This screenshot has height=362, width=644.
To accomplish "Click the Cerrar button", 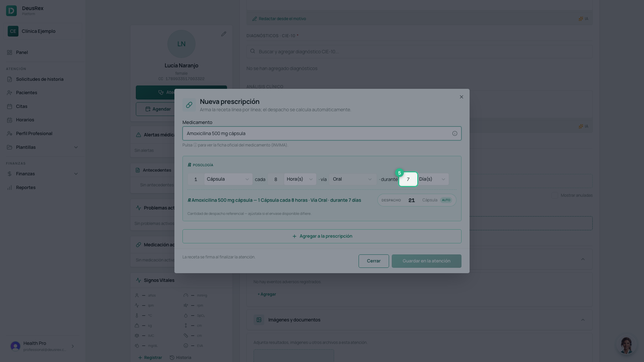I will point(374,261).
